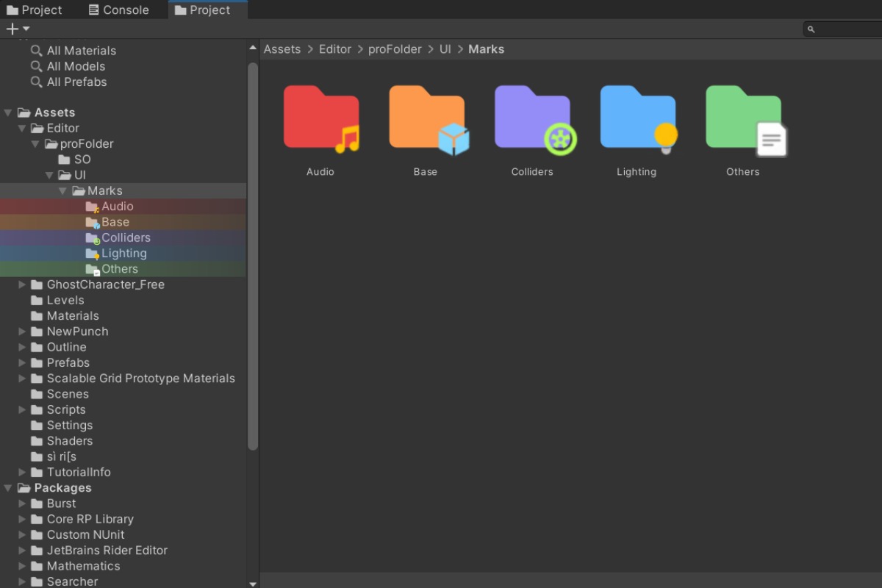Click the All Materials search icon
Viewport: 882px width, 588px height.
click(x=36, y=51)
